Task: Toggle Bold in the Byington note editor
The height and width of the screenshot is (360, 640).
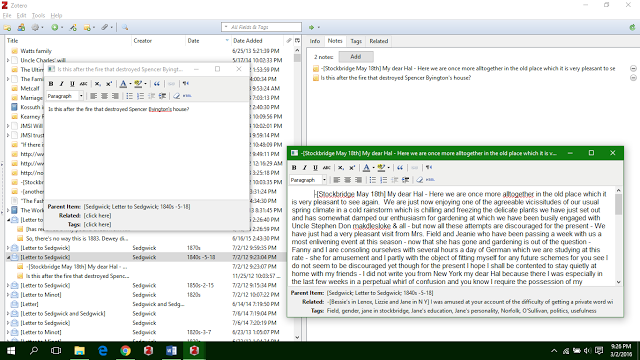Action: tap(51, 84)
